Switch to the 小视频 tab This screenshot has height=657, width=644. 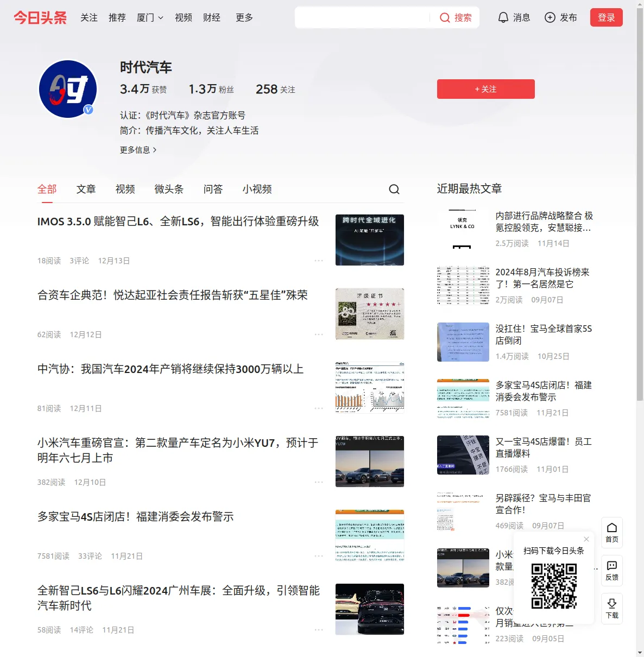tap(257, 189)
